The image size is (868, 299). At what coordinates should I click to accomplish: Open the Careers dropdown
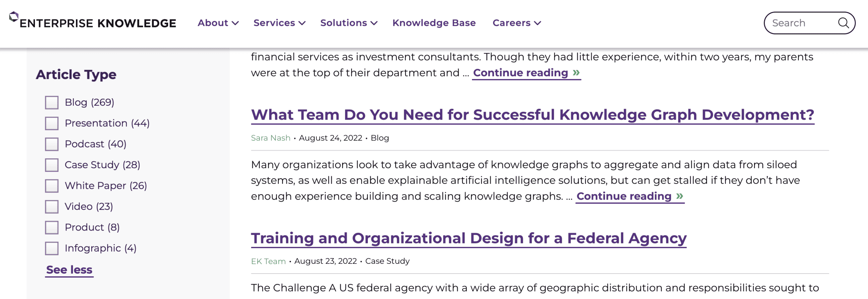[517, 23]
